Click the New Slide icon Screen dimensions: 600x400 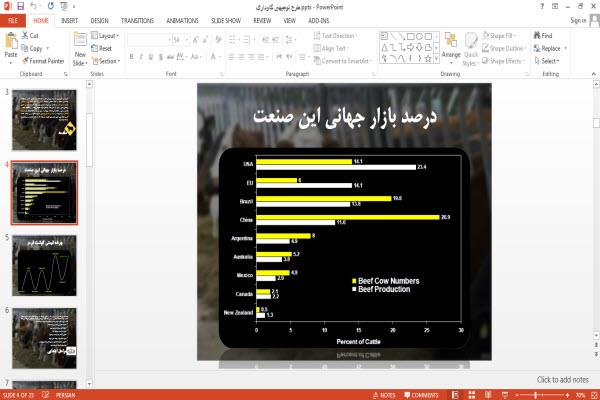(80, 40)
